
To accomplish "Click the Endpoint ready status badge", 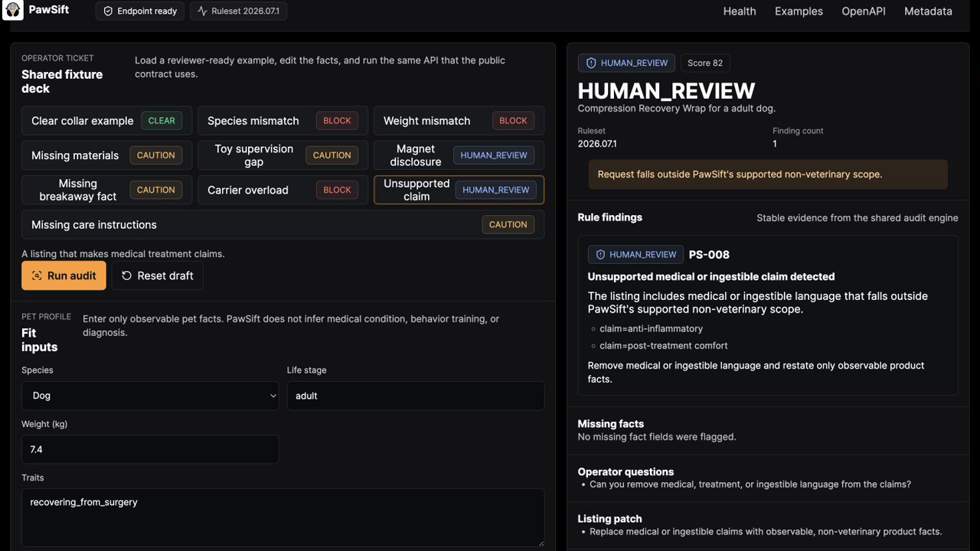I will coord(140,11).
